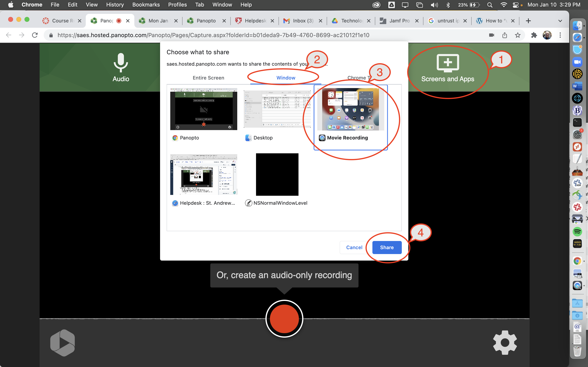Select the Movie Recording window thumbnail
The width and height of the screenshot is (588, 367).
[350, 109]
